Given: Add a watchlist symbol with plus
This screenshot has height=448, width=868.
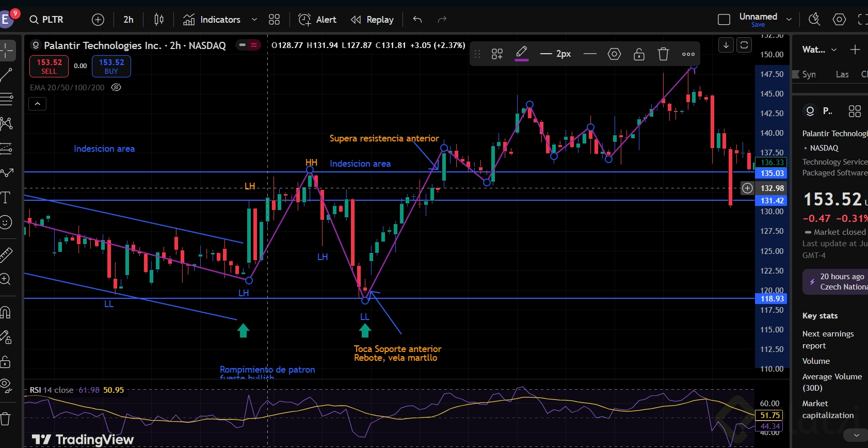Looking at the screenshot, I should [855, 50].
